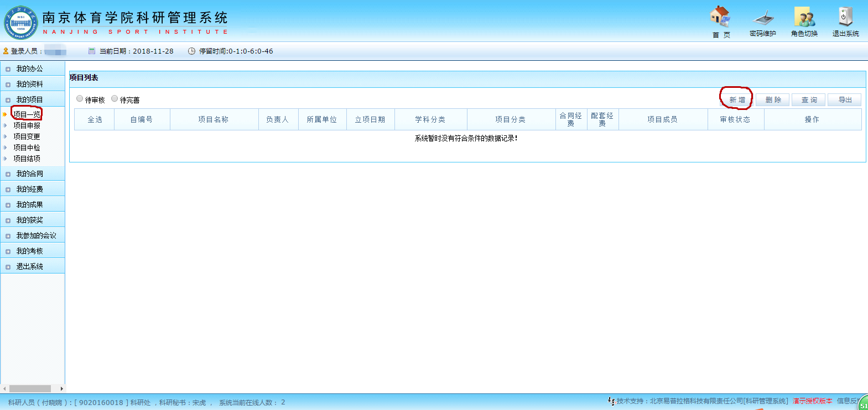Expand the 我的办公 sidebar section
Viewport: 868px width, 410px height.
pyautogui.click(x=29, y=69)
